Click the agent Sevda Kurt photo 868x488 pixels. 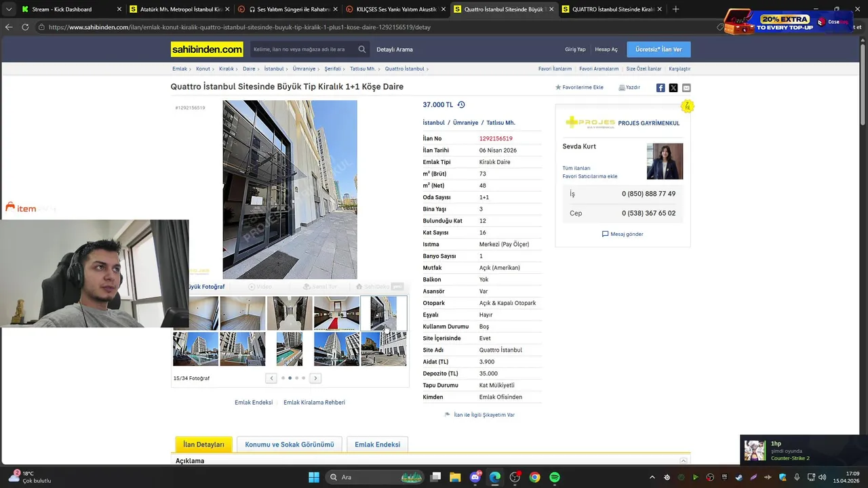point(665,161)
